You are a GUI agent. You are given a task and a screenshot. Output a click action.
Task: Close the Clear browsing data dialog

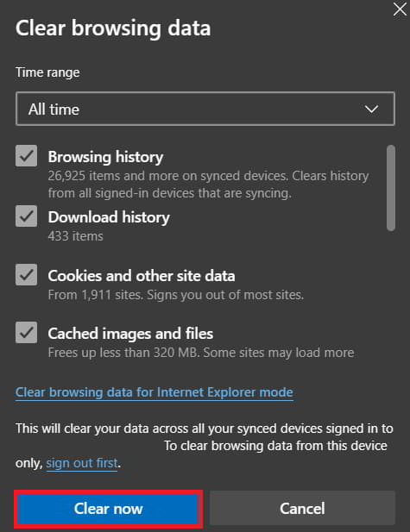(x=400, y=9)
